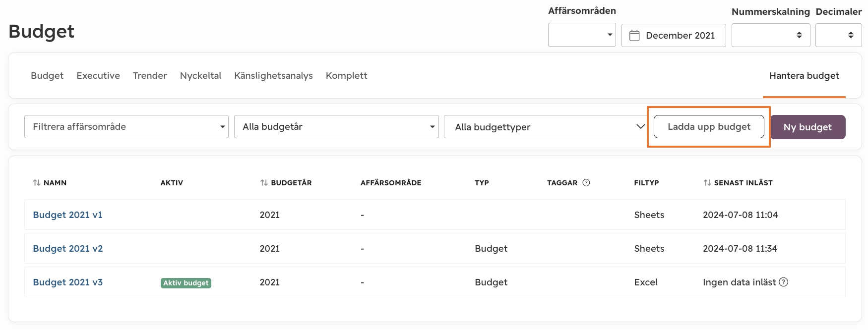
Task: Click the TAGGAR column header text
Action: coord(562,183)
